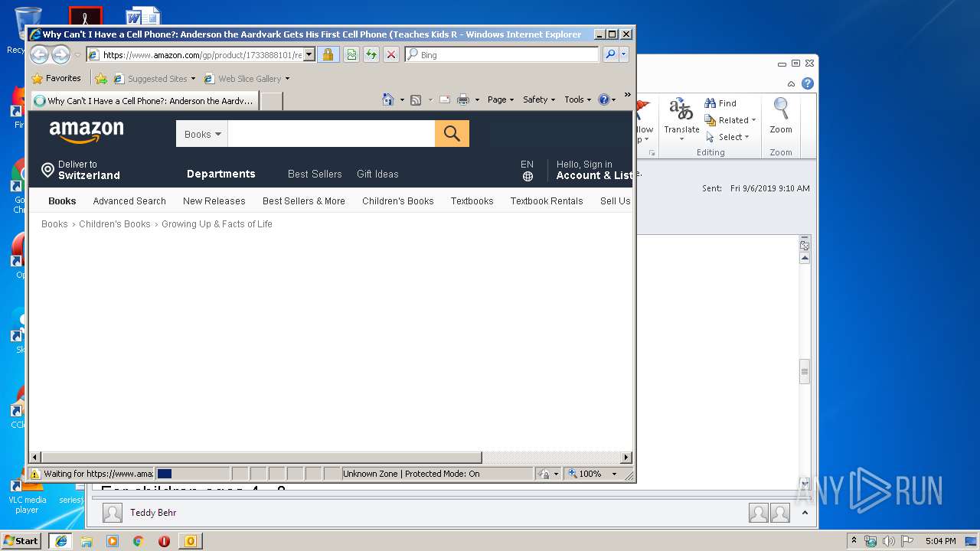Viewport: 980px width, 551px height.
Task: Click Outlook Help question mark icon
Action: pyautogui.click(x=808, y=83)
